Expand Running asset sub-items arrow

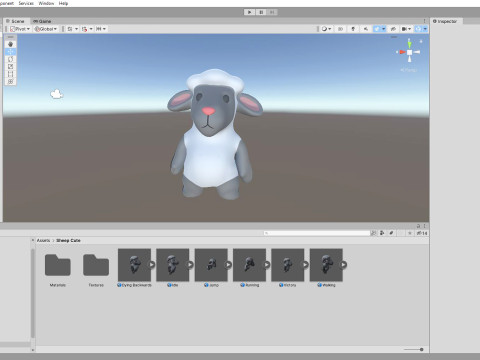(x=267, y=265)
